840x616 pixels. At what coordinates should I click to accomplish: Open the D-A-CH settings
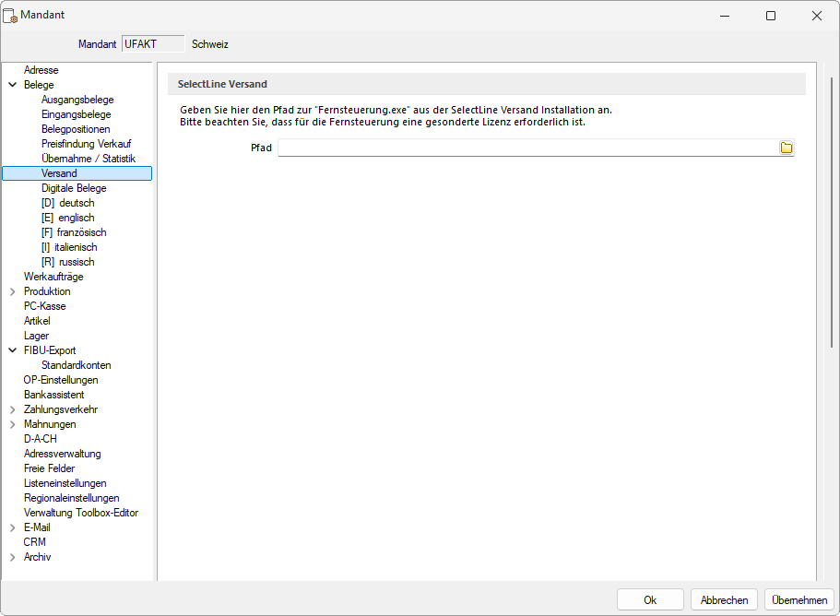(41, 439)
